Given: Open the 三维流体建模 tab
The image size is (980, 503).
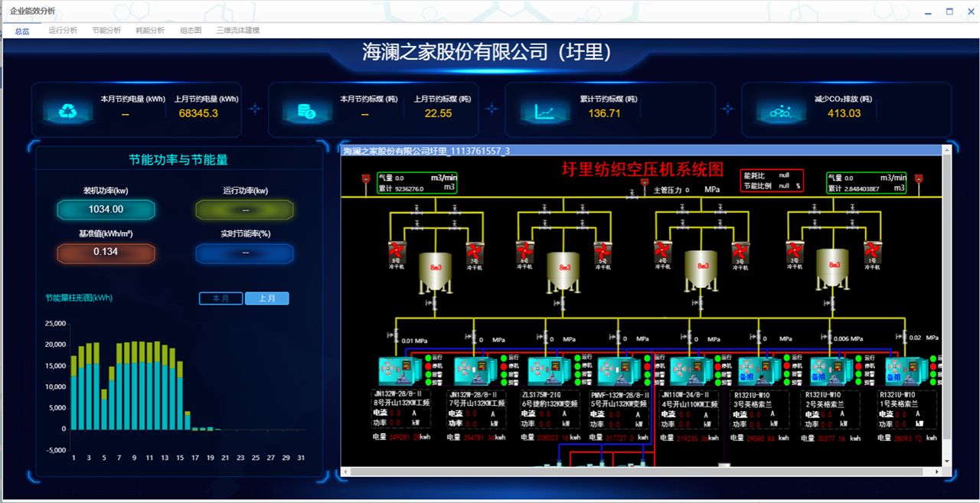Looking at the screenshot, I should [x=238, y=31].
